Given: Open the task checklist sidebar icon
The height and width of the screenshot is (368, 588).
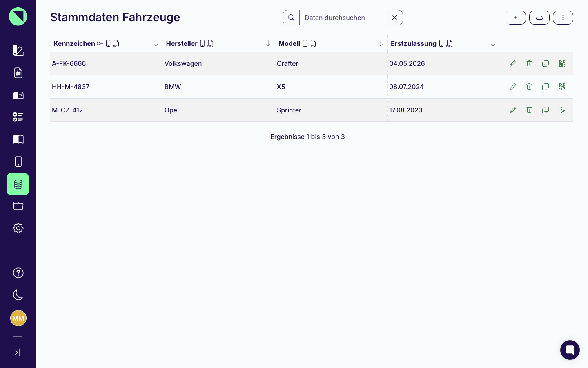Looking at the screenshot, I should [x=18, y=117].
